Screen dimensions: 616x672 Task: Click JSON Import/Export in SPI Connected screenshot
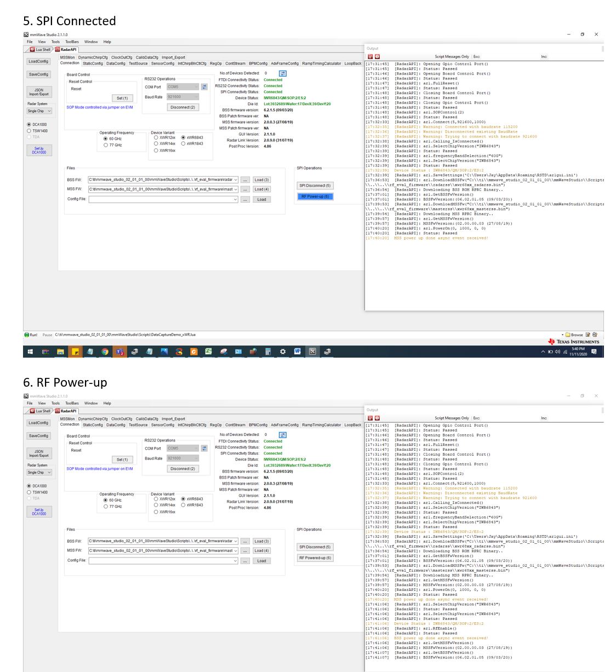click(39, 92)
